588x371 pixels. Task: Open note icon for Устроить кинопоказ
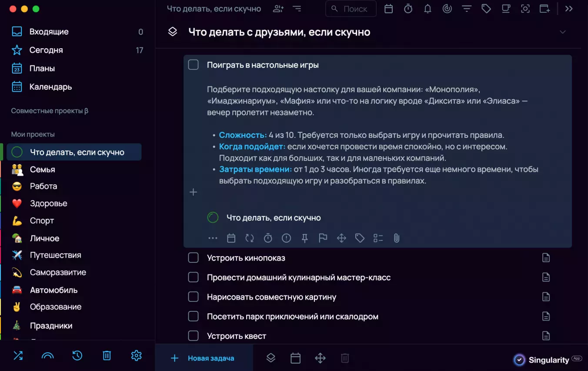click(x=546, y=258)
